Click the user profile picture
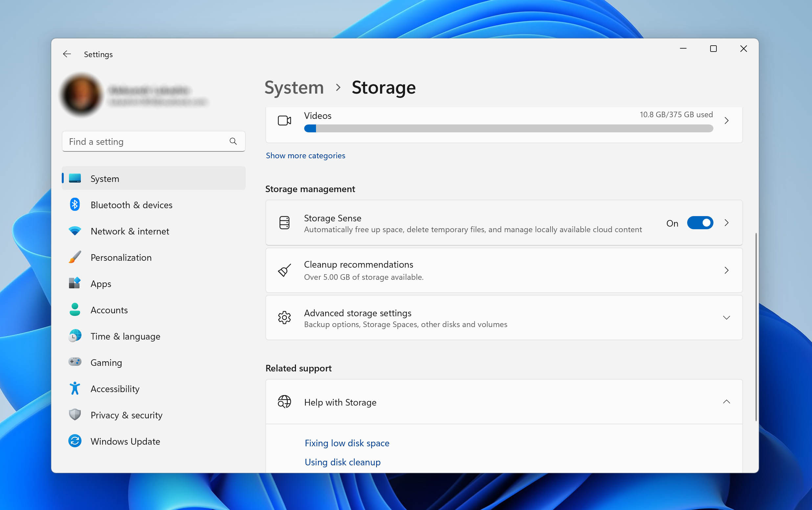This screenshot has width=812, height=510. coord(81,94)
